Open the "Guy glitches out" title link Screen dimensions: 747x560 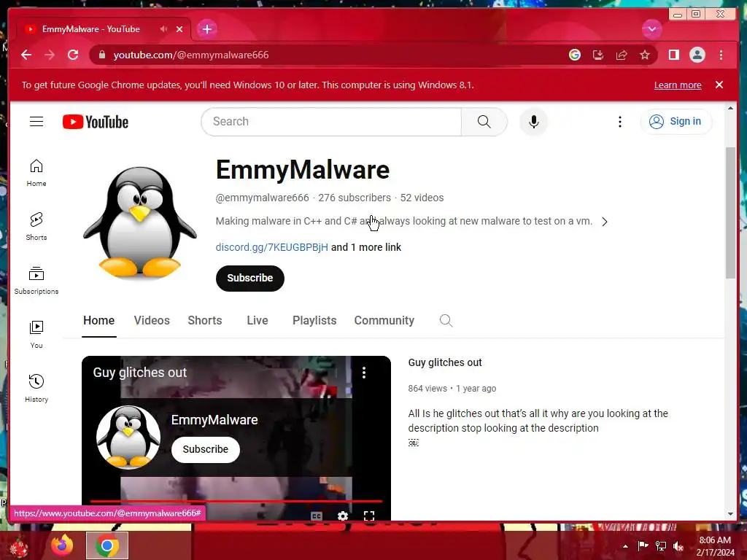point(445,362)
